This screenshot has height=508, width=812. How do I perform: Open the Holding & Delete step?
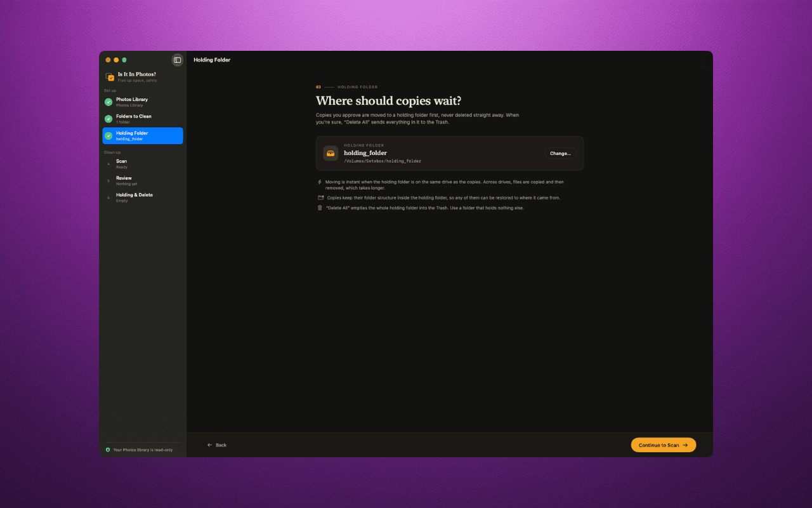(x=143, y=197)
